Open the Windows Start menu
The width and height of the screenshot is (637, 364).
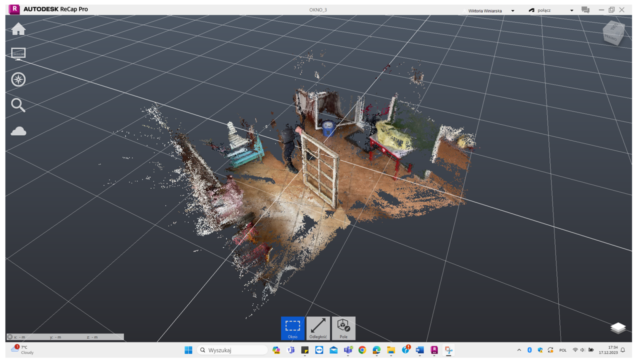pyautogui.click(x=188, y=350)
